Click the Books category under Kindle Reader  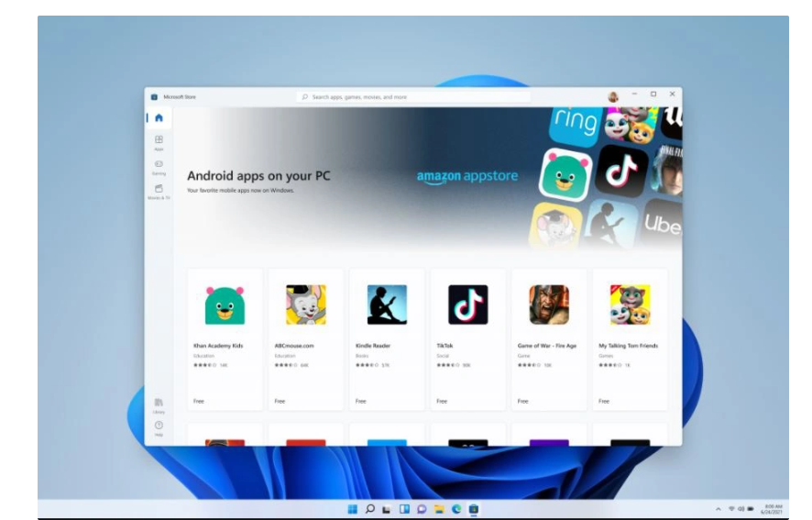pyautogui.click(x=362, y=356)
